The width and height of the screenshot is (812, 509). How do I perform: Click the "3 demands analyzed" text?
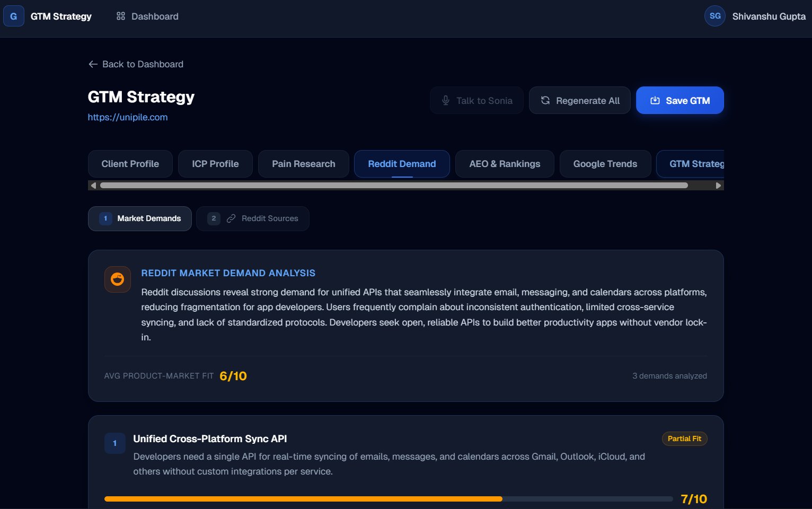(x=669, y=376)
